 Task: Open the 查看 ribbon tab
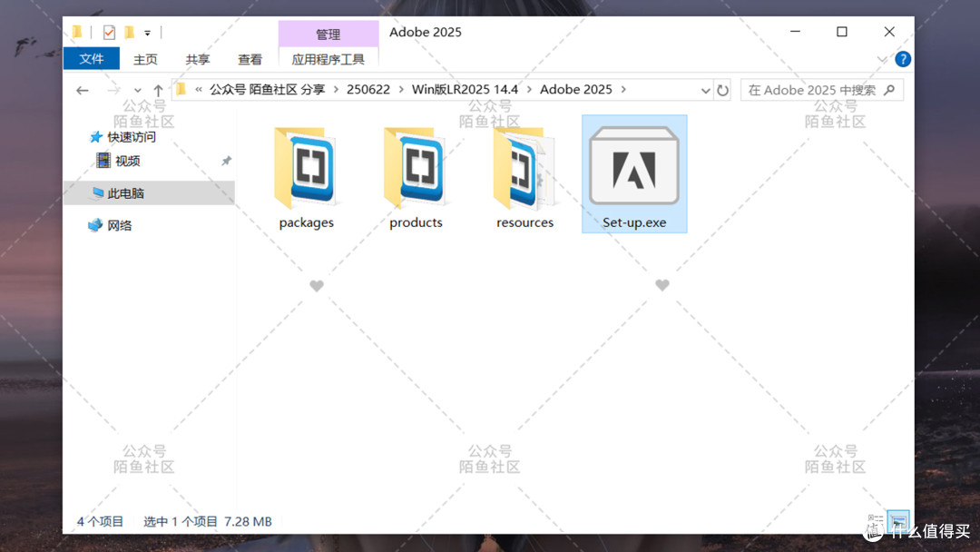(x=250, y=59)
